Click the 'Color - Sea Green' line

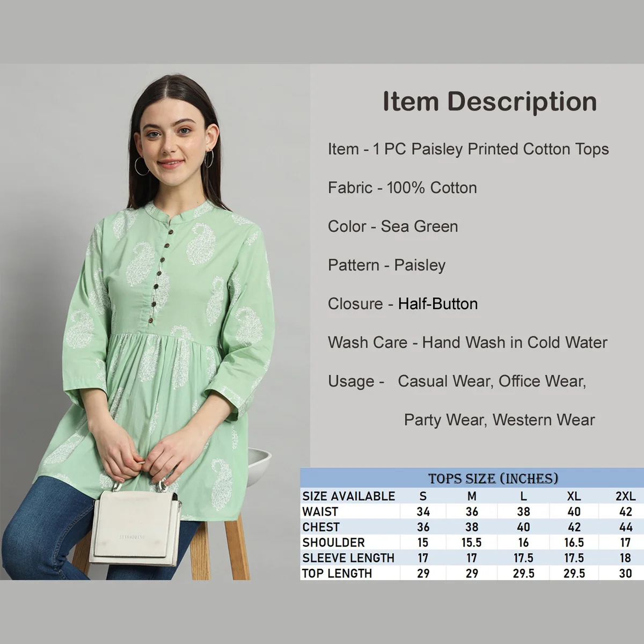coord(393,226)
